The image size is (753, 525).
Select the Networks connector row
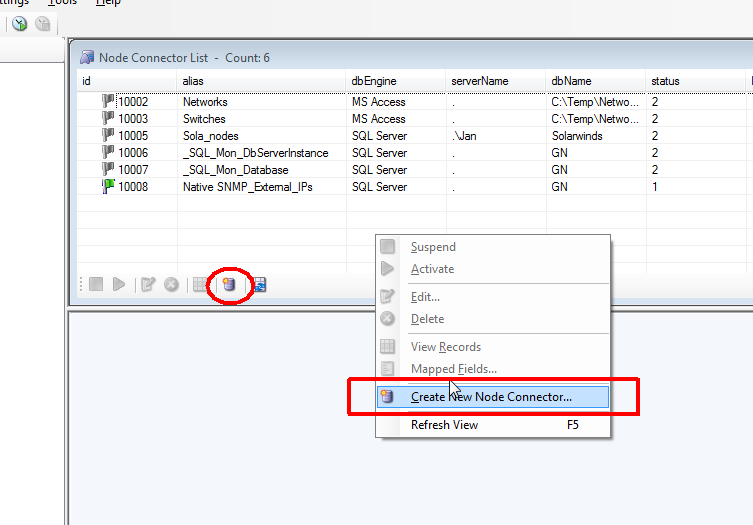205,102
